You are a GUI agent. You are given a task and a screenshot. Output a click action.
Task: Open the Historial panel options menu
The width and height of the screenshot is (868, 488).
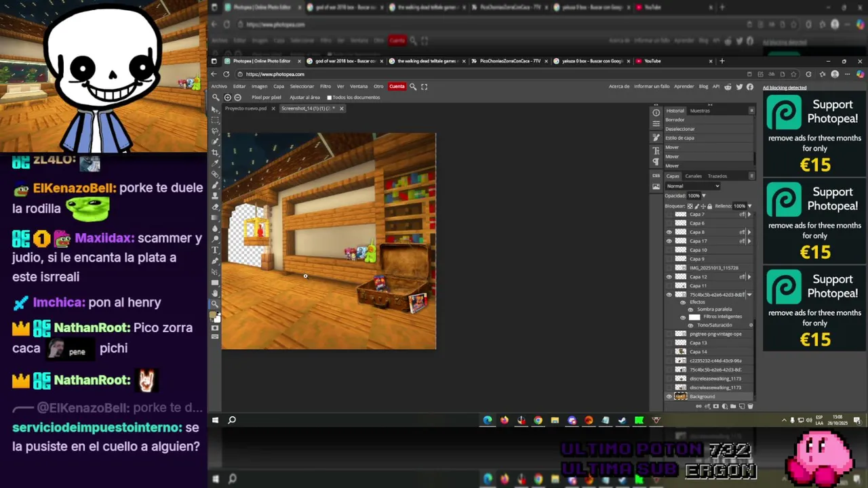pos(752,110)
